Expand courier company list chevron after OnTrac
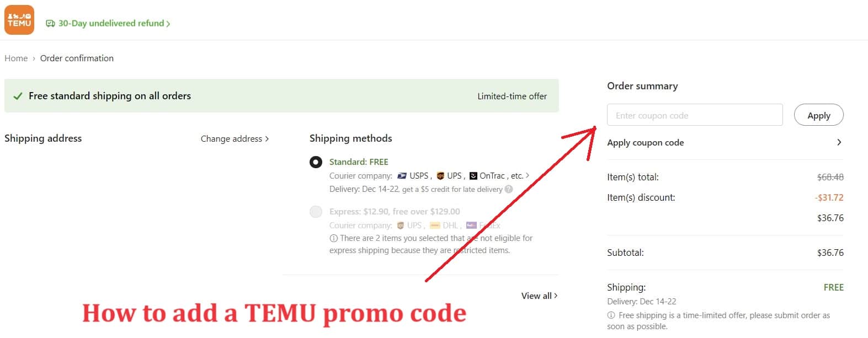 point(528,175)
